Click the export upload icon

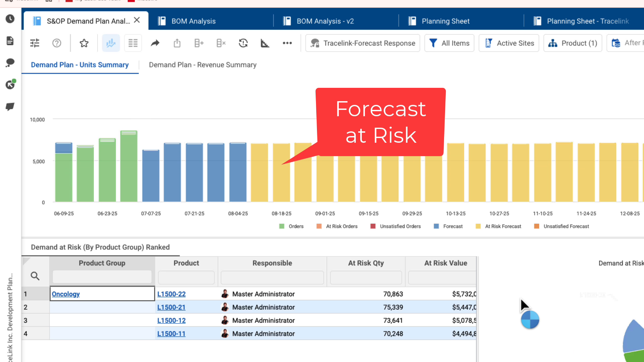tap(177, 43)
